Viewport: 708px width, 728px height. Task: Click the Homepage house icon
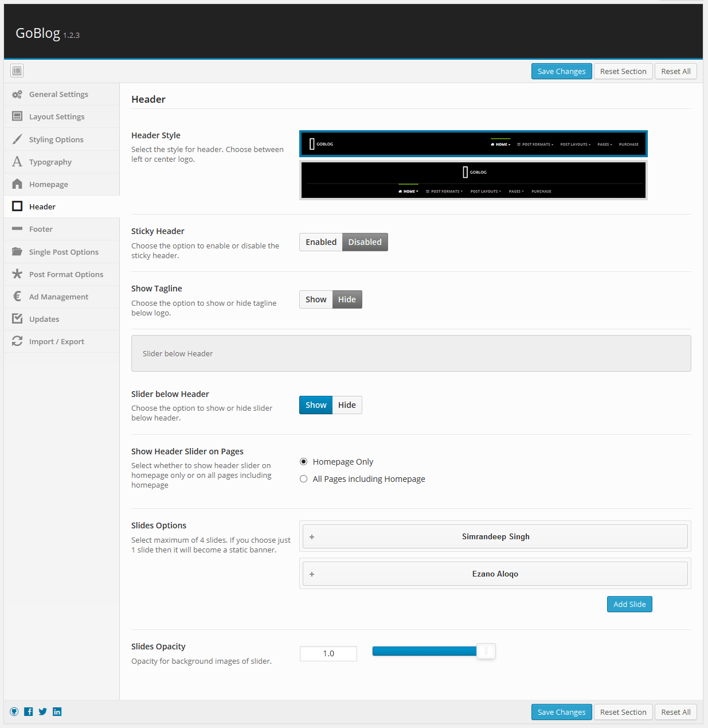17,184
